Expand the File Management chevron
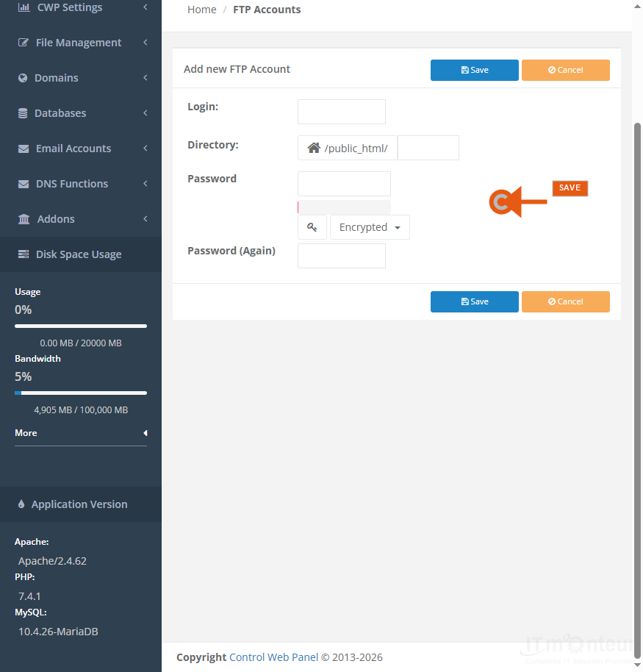The image size is (643, 672). click(146, 43)
